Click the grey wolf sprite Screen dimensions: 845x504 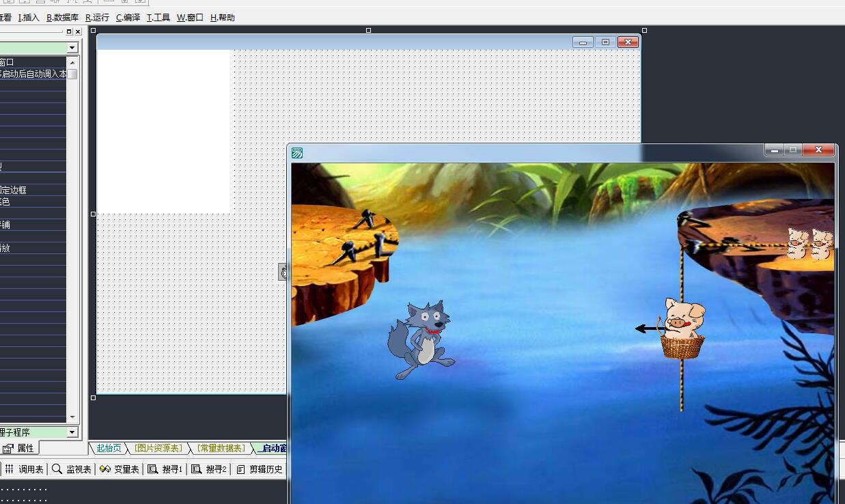tap(421, 340)
